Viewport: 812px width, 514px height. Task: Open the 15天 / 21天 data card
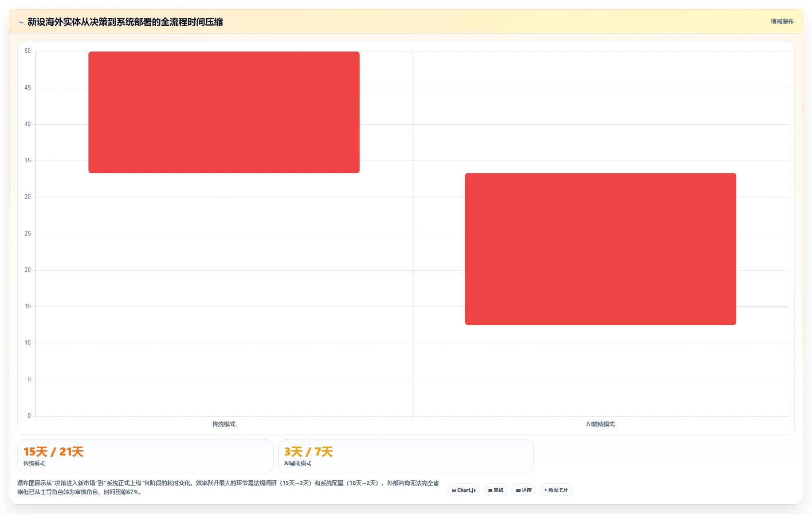pos(145,456)
